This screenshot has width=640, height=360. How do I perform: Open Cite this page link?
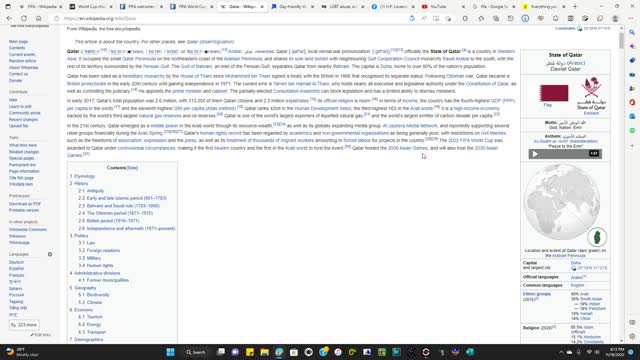tap(21, 178)
